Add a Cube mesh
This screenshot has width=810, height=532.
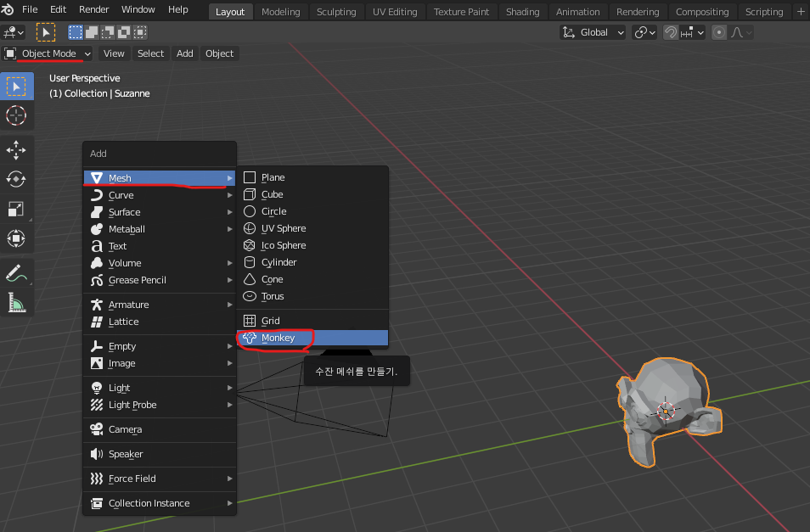(312, 194)
